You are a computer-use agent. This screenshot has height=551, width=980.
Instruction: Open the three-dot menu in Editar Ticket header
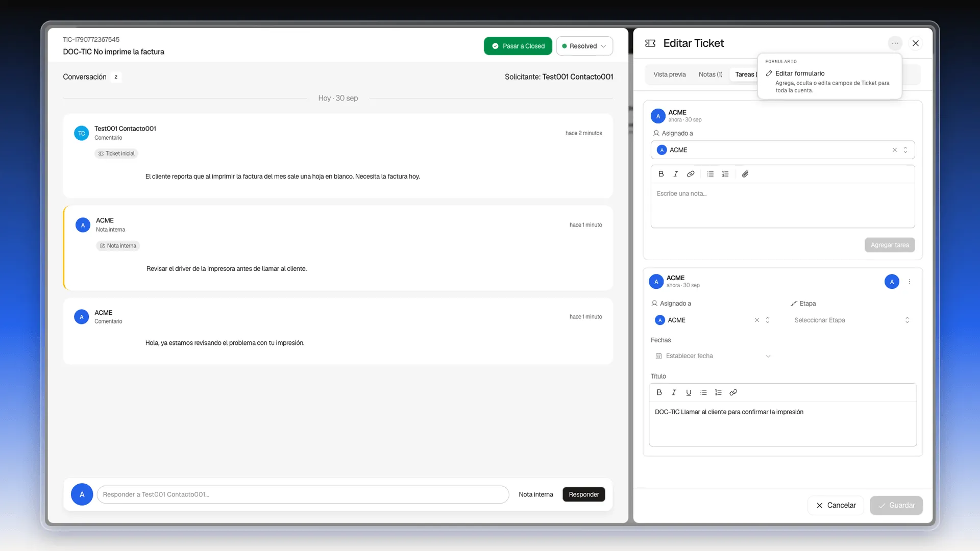[895, 43]
